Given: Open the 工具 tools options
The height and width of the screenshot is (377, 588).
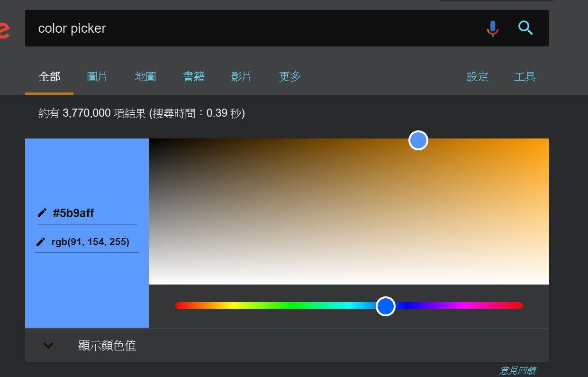Looking at the screenshot, I should (x=525, y=76).
